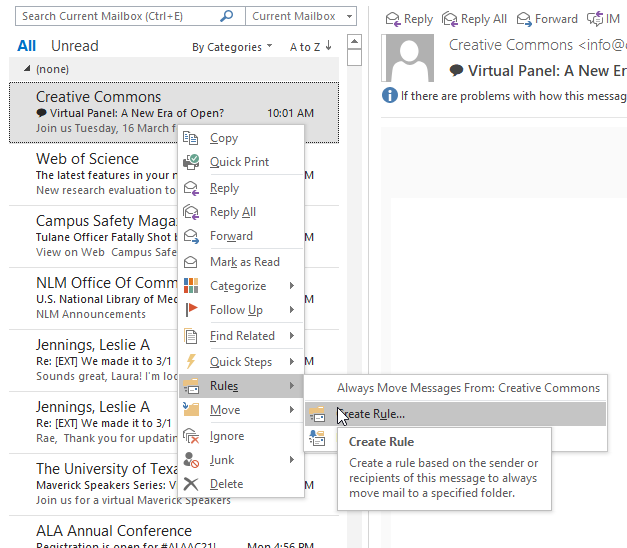Image resolution: width=627 pixels, height=548 pixels.
Task: Click the IM chat icon in reading pane
Action: point(595,19)
